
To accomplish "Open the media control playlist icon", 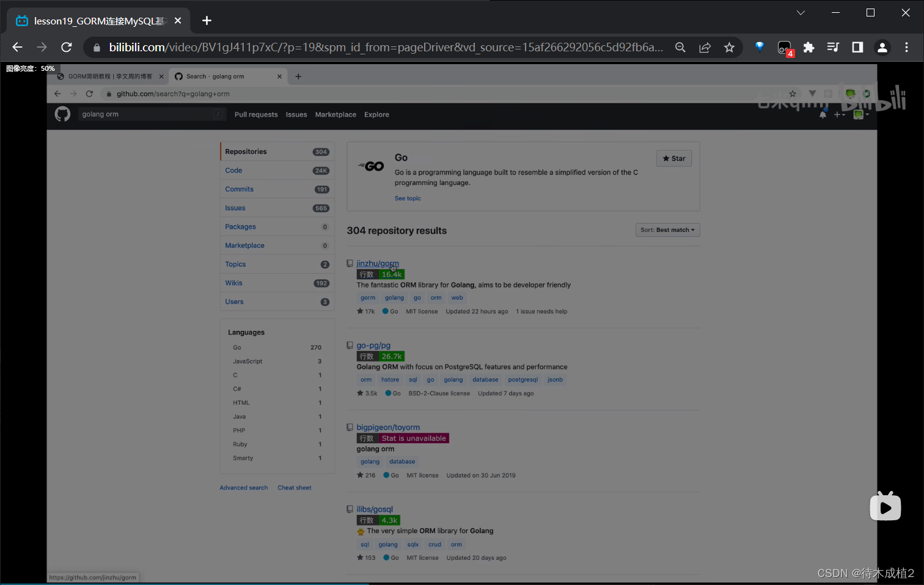I will (833, 47).
